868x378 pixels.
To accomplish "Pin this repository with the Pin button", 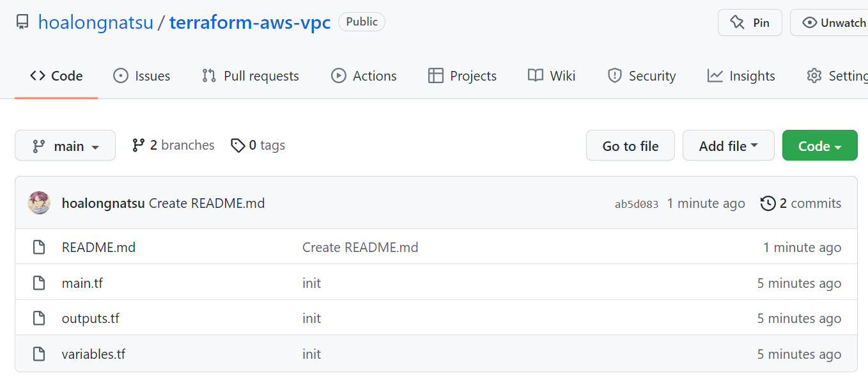I will tap(750, 23).
